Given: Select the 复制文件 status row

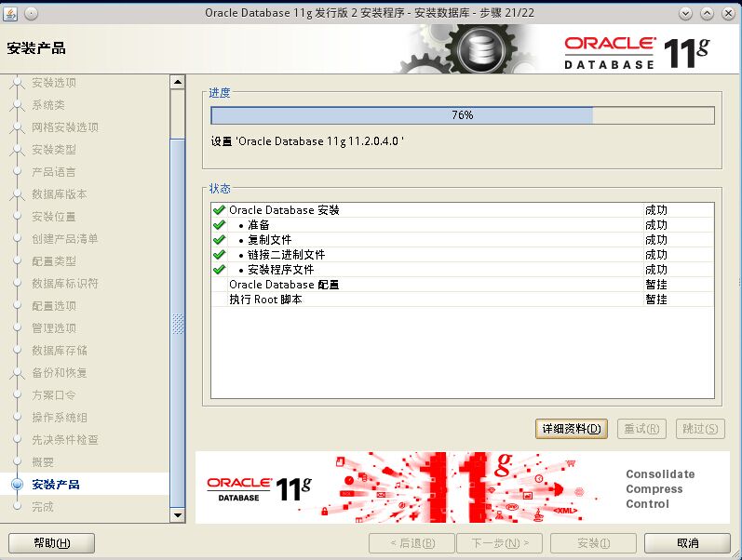Looking at the screenshot, I should (x=463, y=239).
